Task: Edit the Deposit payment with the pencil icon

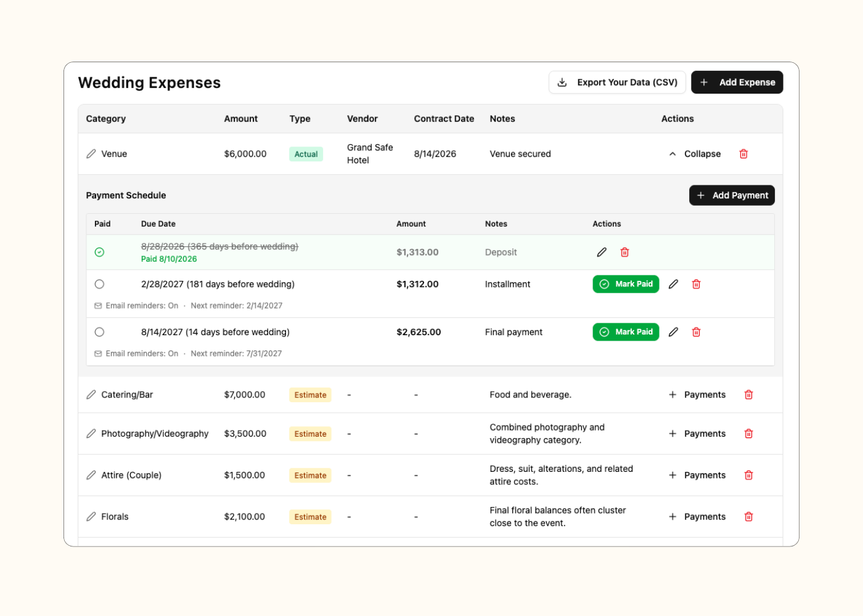Action: (602, 252)
